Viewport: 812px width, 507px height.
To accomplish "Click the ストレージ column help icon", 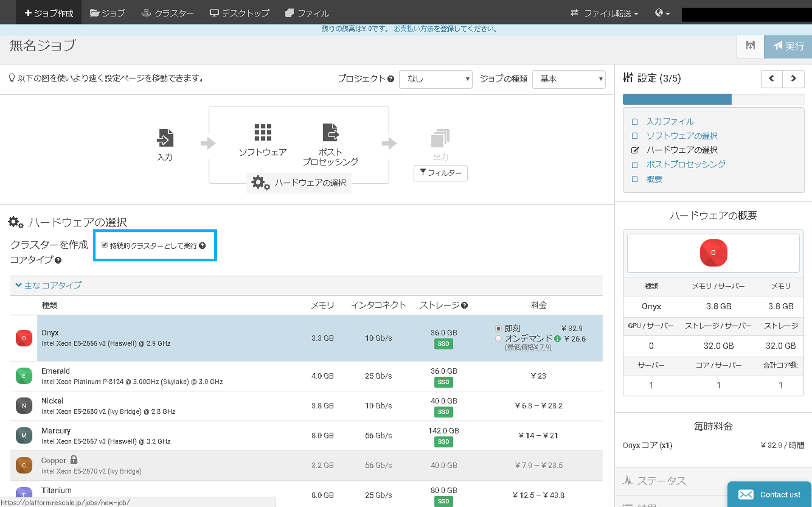I will (465, 305).
